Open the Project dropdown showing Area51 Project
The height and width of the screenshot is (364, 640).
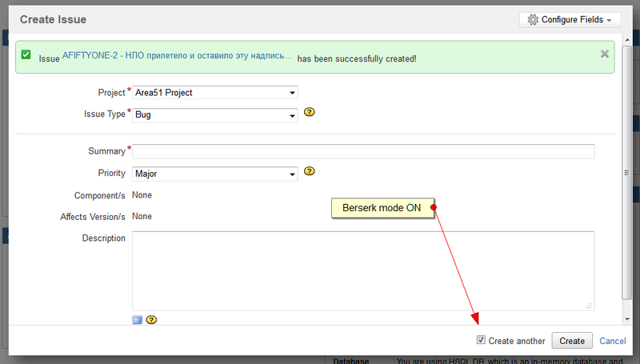pos(214,93)
